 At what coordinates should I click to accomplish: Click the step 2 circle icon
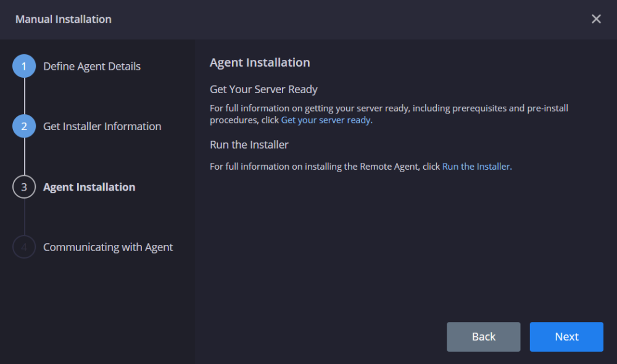click(23, 126)
